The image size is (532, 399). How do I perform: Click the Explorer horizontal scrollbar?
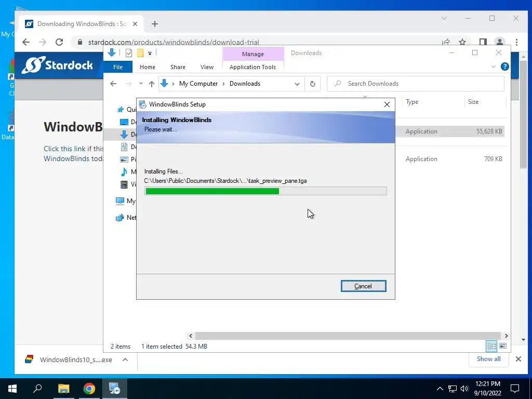348,336
